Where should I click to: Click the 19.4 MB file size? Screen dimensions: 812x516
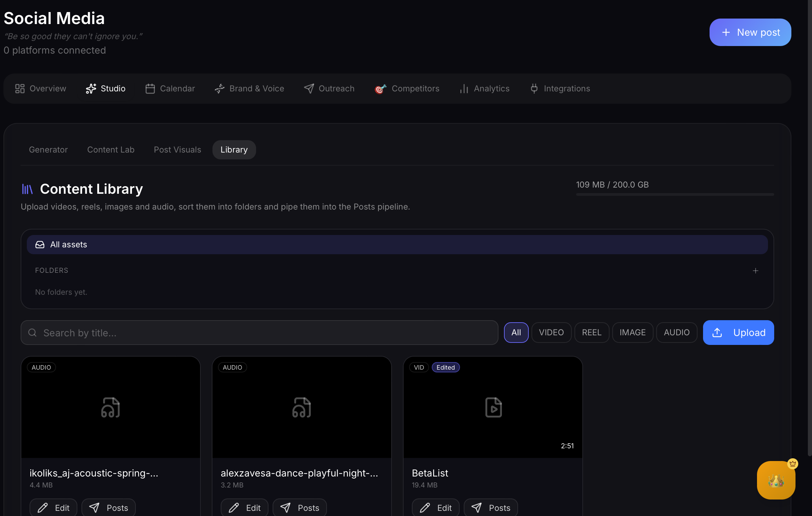(x=425, y=485)
